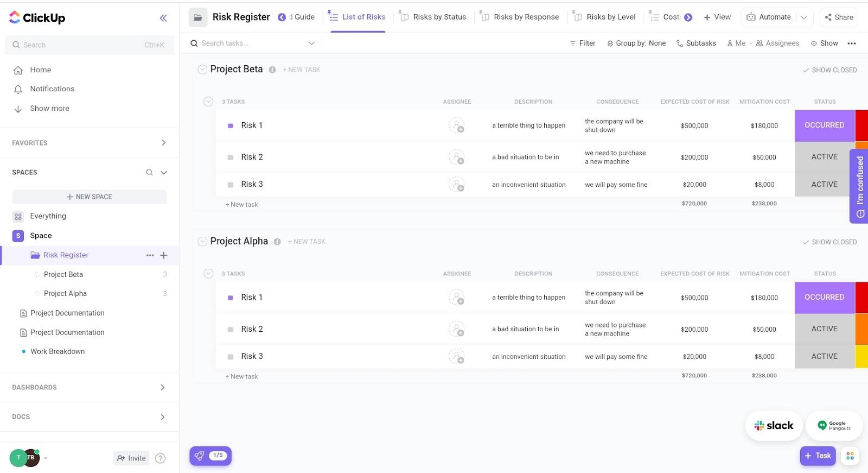Viewport: 868px width, 473px height.
Task: Click the help question mark icon
Action: [160, 458]
